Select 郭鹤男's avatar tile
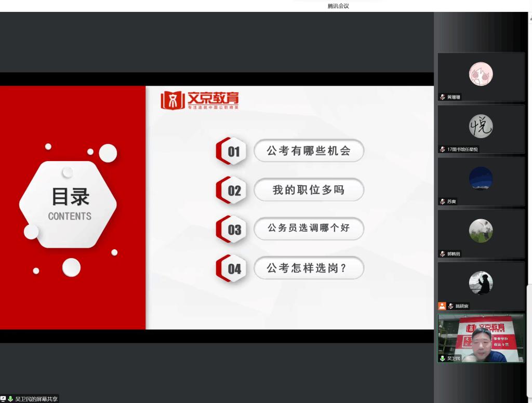Image resolution: width=532 pixels, height=403 pixels. click(x=481, y=231)
